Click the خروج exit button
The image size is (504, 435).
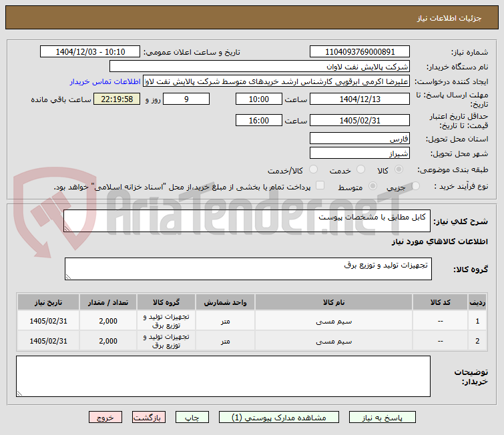[x=105, y=418]
